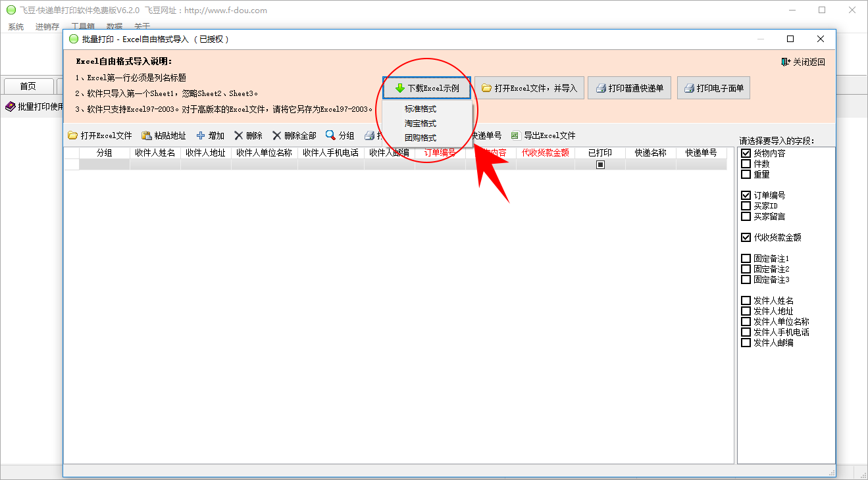This screenshot has width=868, height=480.
Task: Select the first row's grey row header
Action: [72, 165]
